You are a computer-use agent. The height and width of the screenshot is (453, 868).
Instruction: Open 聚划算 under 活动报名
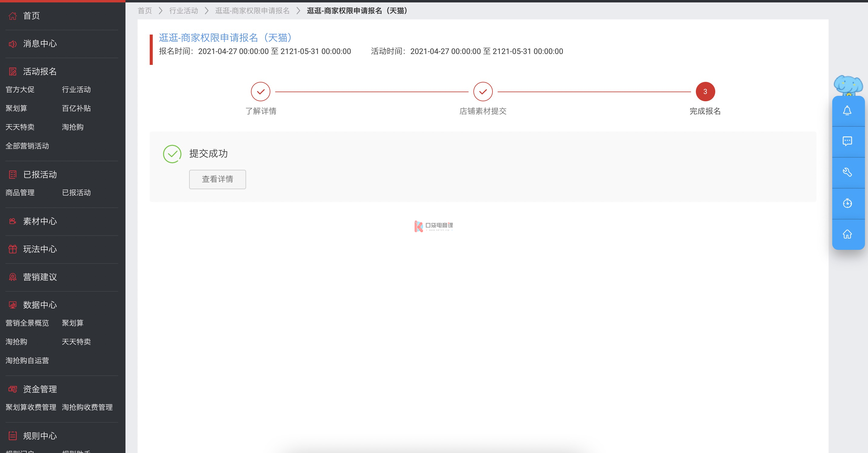click(x=16, y=109)
